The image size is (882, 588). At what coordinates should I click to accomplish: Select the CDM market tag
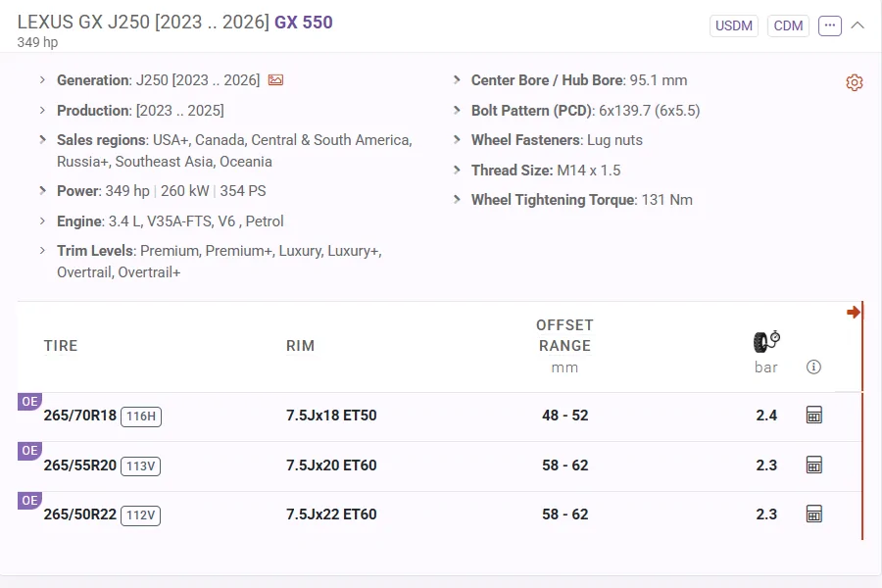pyautogui.click(x=788, y=25)
